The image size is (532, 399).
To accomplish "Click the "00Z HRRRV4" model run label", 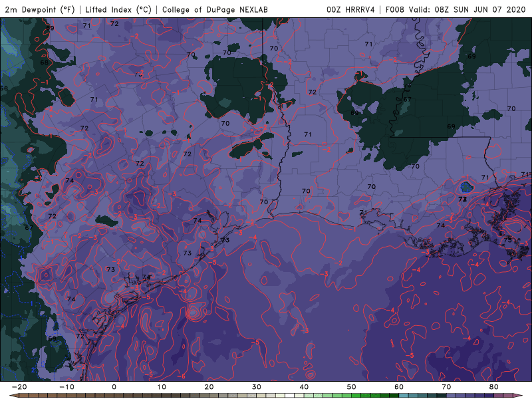I will (x=350, y=9).
